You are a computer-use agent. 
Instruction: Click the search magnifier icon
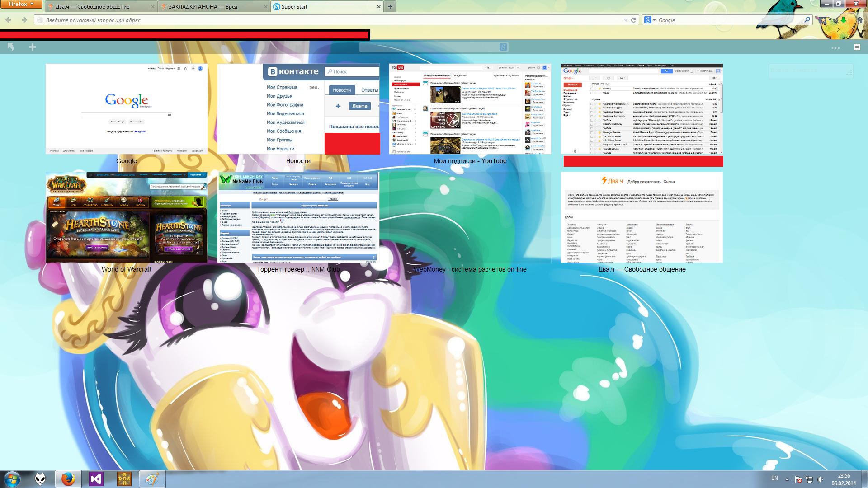pyautogui.click(x=807, y=20)
